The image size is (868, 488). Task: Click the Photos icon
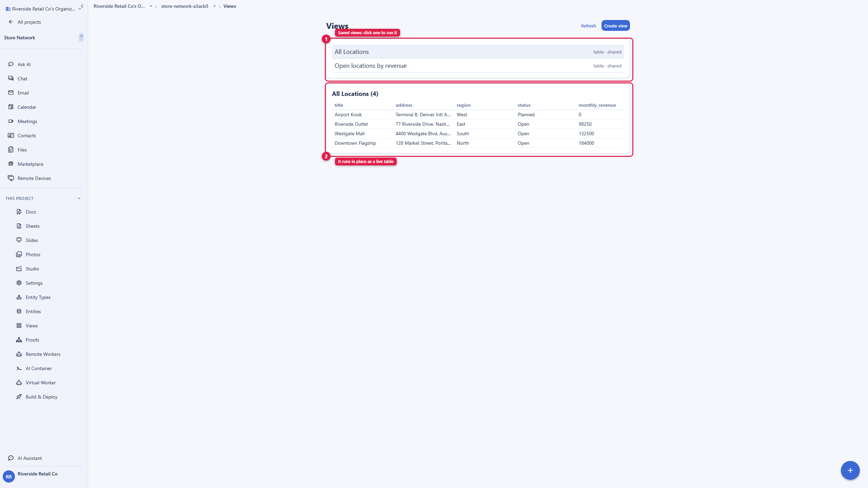coord(19,254)
